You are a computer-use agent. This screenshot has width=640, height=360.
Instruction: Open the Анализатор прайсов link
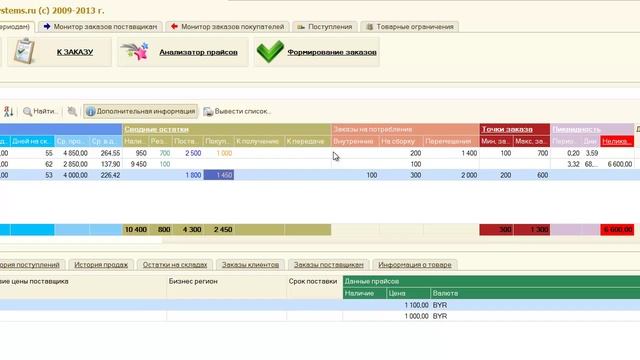coord(198,52)
